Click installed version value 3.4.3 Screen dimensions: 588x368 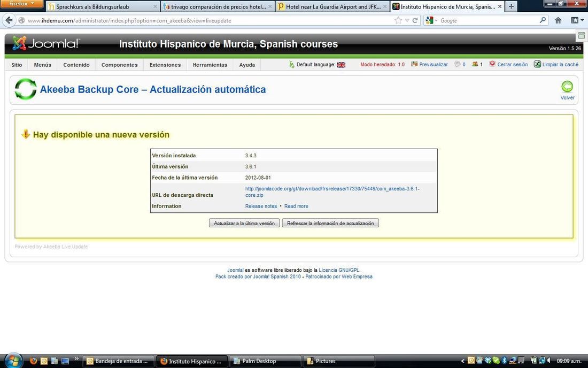(x=251, y=155)
